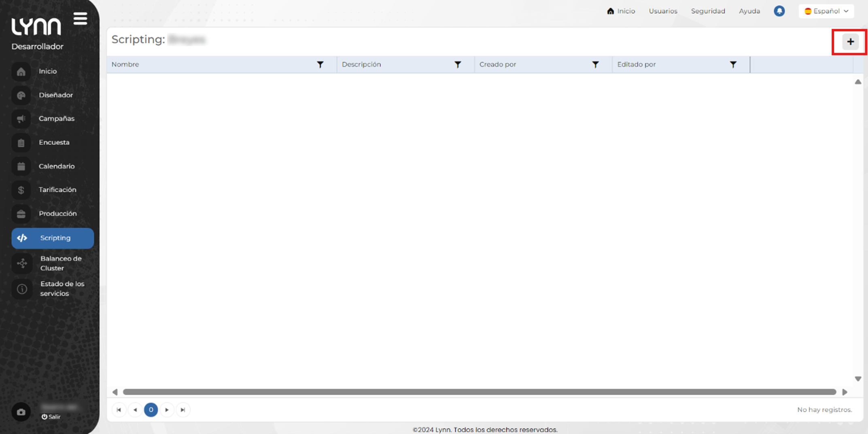Open Seguridad in the top navigation
868x434 pixels.
coord(708,11)
